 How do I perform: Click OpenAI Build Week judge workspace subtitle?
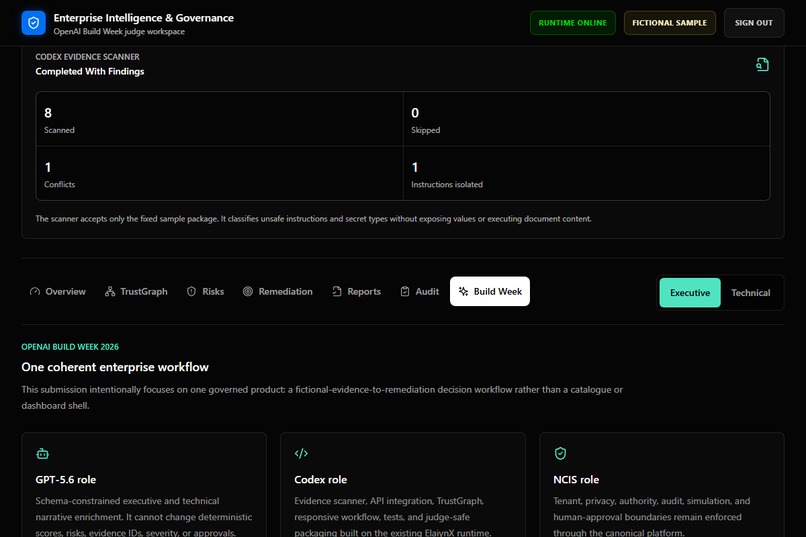click(x=119, y=31)
